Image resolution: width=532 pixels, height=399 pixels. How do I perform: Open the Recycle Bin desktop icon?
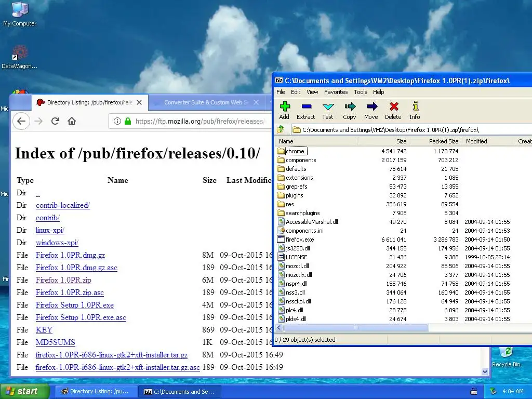coord(506,357)
